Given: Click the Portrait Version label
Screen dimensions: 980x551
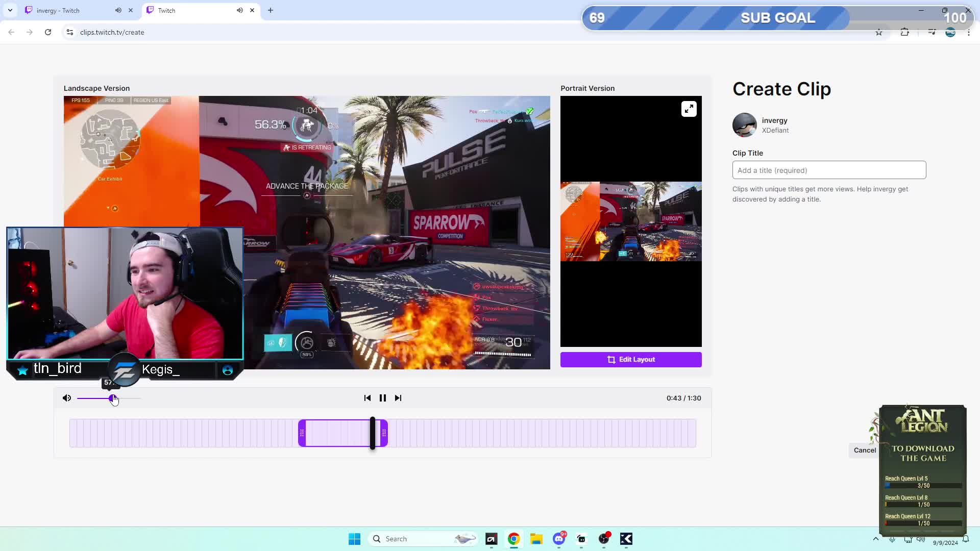Looking at the screenshot, I should [x=587, y=88].
